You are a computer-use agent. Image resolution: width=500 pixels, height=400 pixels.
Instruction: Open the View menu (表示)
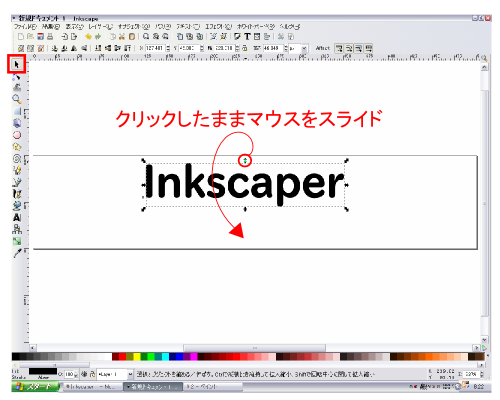pyautogui.click(x=74, y=26)
